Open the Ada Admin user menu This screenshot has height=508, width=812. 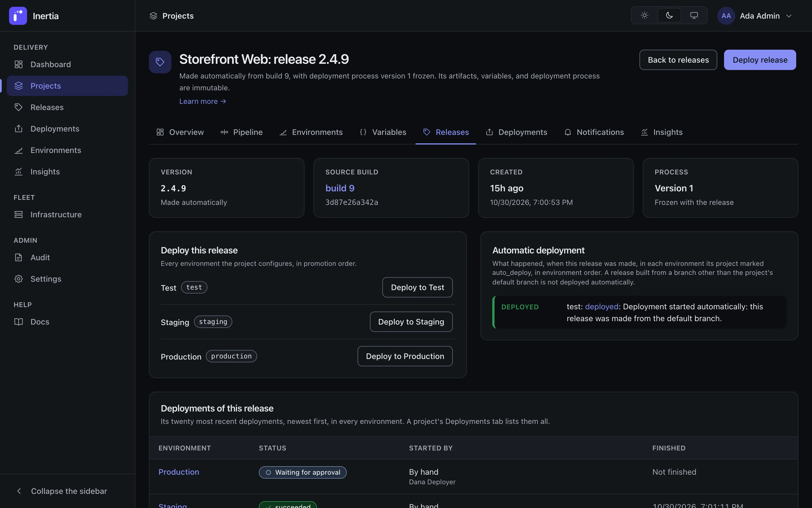coord(755,16)
